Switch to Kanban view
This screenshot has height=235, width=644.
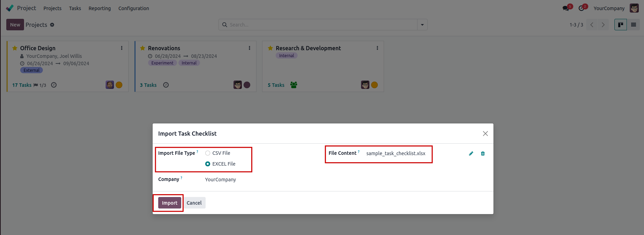click(620, 25)
